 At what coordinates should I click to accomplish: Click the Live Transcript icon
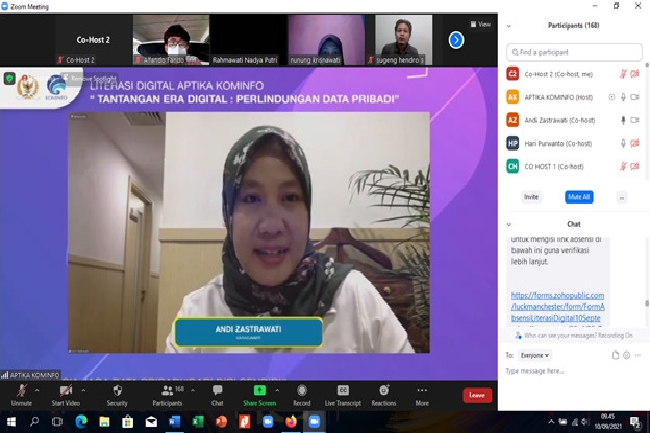(x=343, y=390)
